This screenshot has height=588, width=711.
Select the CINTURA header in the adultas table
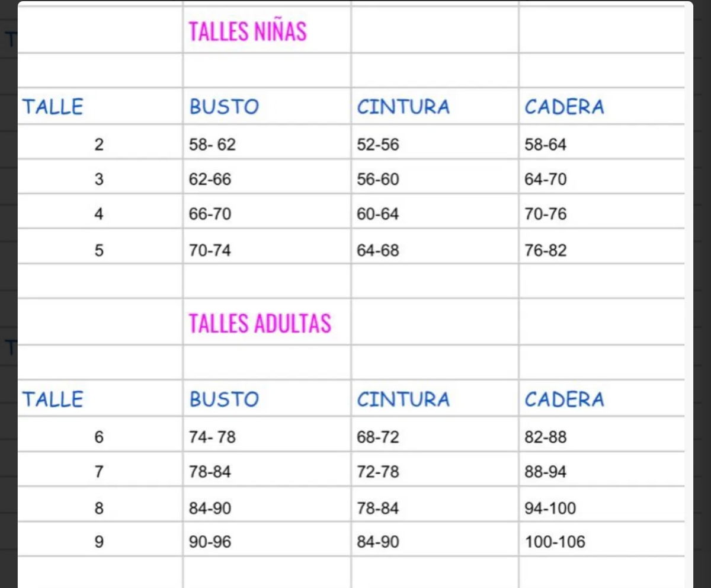click(403, 399)
